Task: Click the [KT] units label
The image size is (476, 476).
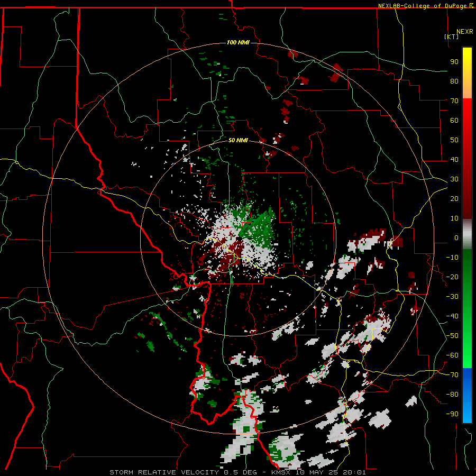Action: coord(451,36)
